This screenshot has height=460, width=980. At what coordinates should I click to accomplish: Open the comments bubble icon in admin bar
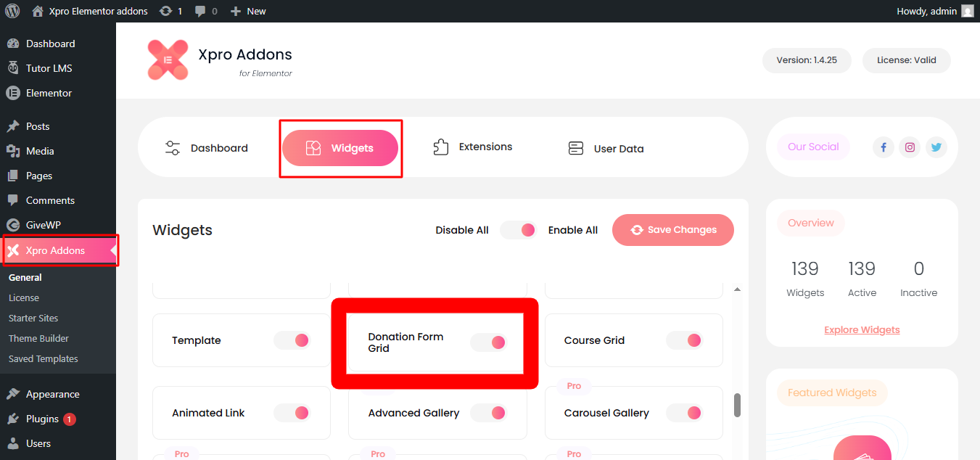[x=200, y=11]
